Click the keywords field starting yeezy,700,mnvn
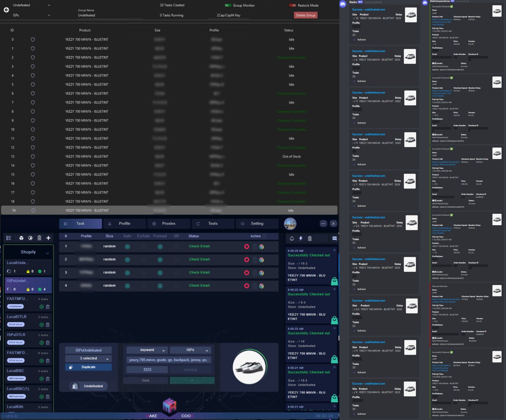The image size is (506, 420). (169, 360)
